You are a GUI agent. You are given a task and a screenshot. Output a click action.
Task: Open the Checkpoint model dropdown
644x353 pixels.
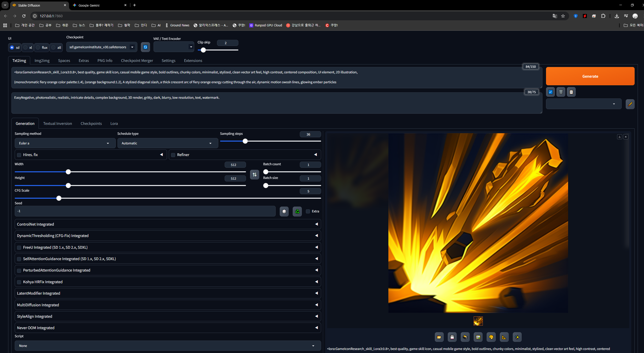pyautogui.click(x=102, y=47)
